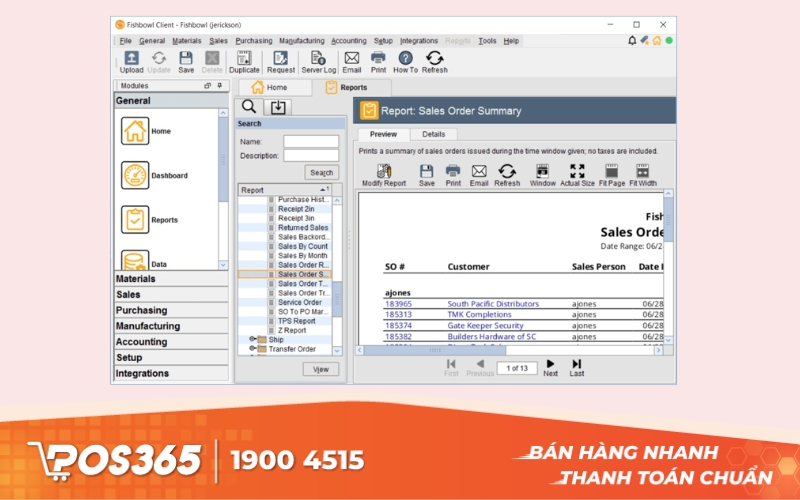Viewport: 800px width, 500px height.
Task: Click Refresh icon in report preview toolbar
Action: tap(507, 171)
